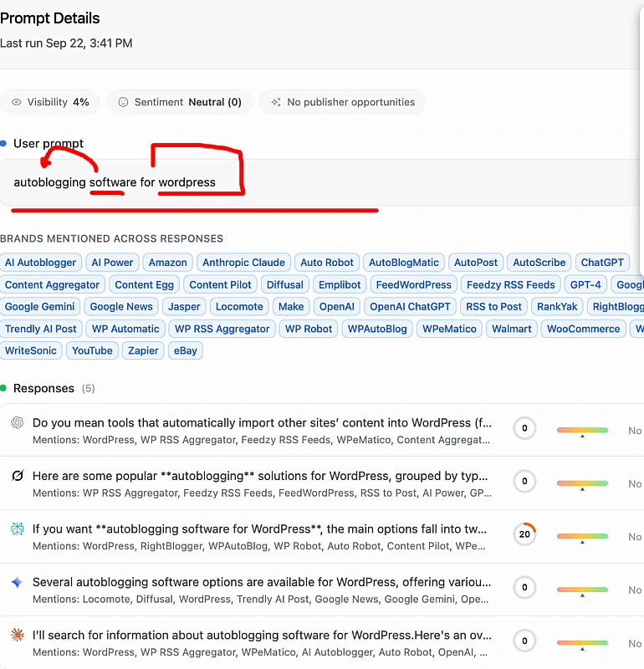This screenshot has width=644, height=669.
Task: Select the Diffusal brand tag
Action: [x=284, y=284]
